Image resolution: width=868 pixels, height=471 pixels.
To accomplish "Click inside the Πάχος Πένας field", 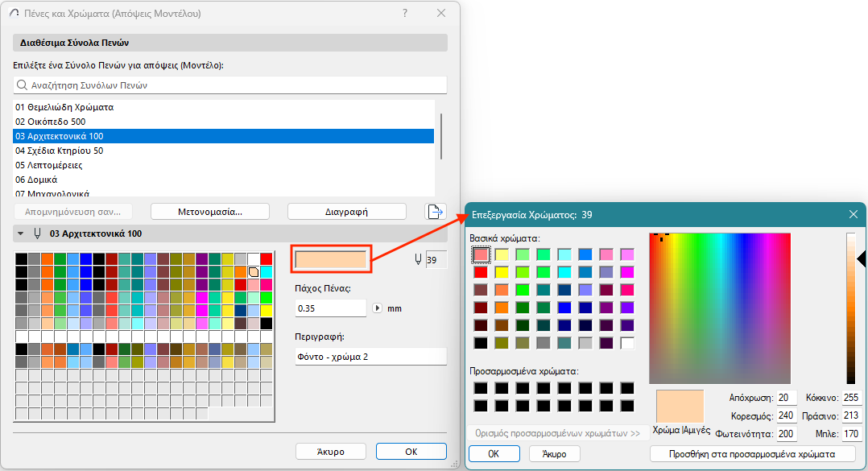I will (330, 308).
